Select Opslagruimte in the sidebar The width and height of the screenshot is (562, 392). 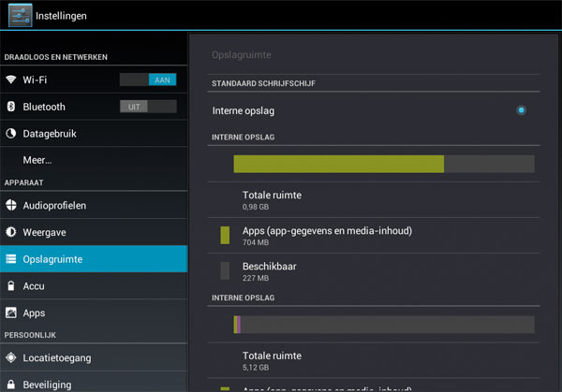pos(94,259)
